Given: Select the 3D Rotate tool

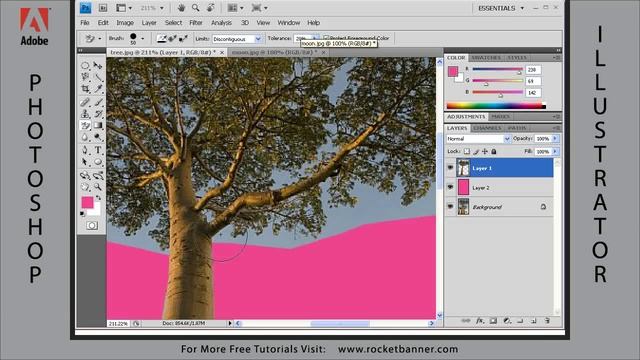Looking at the screenshot, I should coord(85,176).
